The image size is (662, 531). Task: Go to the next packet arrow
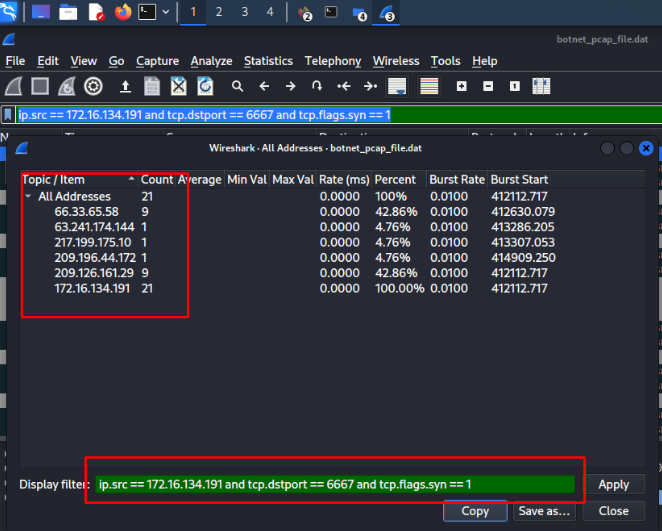point(290,87)
